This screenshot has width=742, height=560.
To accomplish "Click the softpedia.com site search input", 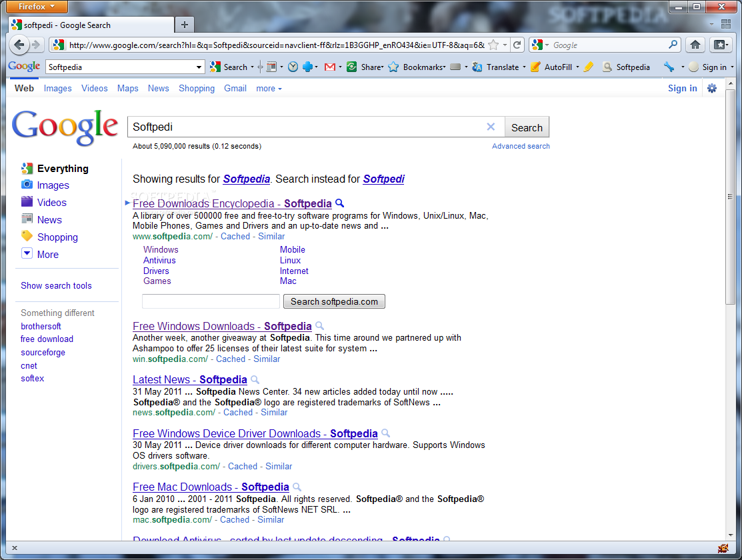I will [211, 301].
